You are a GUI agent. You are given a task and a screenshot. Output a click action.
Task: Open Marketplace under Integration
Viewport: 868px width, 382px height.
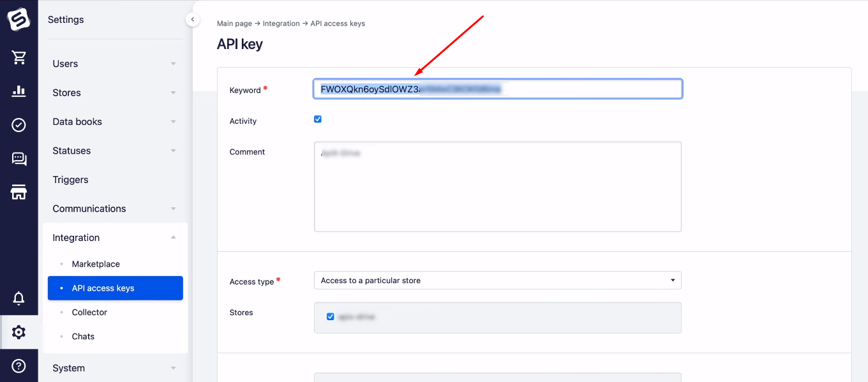(x=96, y=264)
